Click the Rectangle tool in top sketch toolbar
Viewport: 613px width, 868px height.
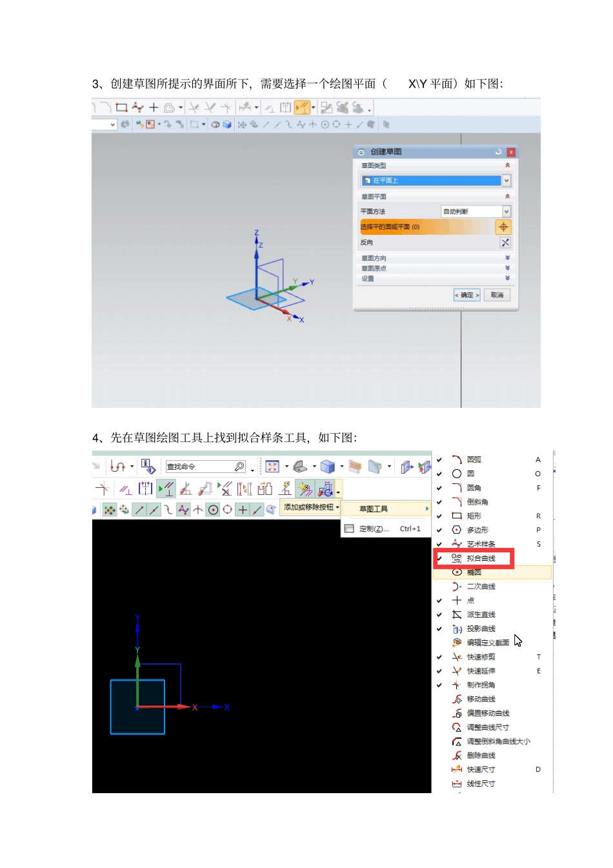(121, 107)
